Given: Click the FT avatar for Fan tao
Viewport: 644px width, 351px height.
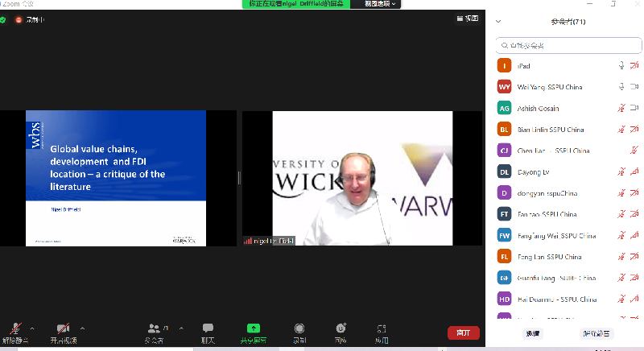Looking at the screenshot, I should click(504, 214).
